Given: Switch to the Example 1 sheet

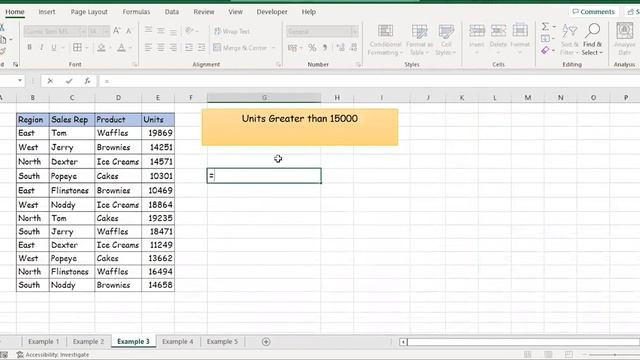Looking at the screenshot, I should click(x=44, y=341).
